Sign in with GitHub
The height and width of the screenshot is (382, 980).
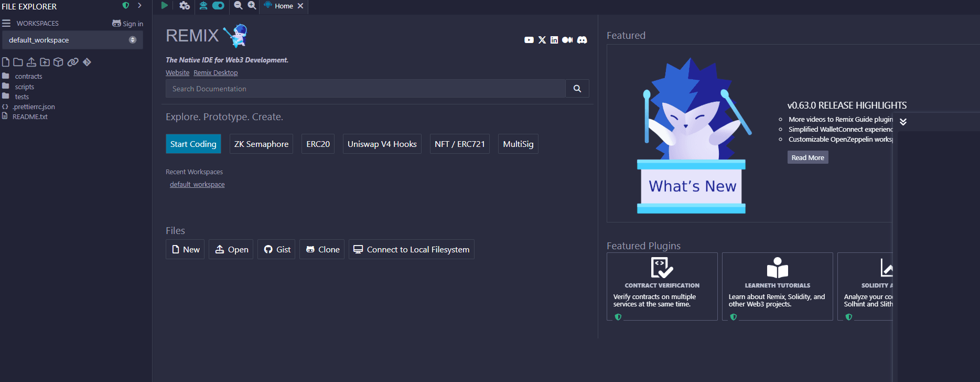pyautogui.click(x=127, y=24)
